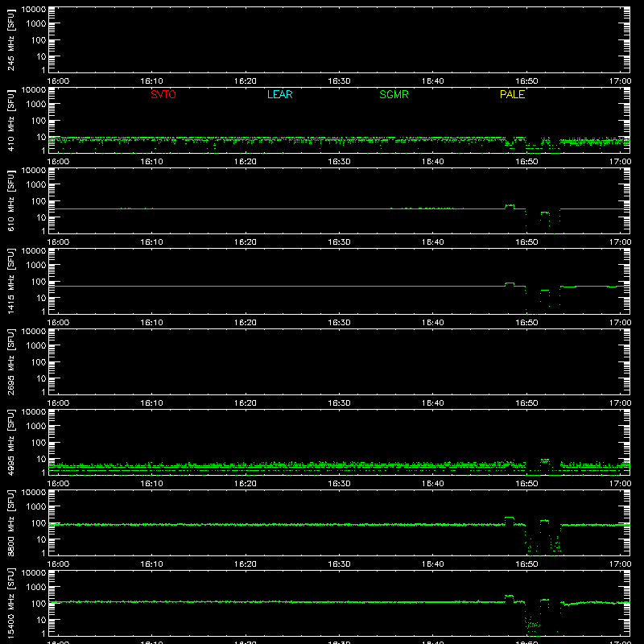Click the 16:20 time label of 2695 MHz panel
The image size is (644, 644).
tap(246, 403)
